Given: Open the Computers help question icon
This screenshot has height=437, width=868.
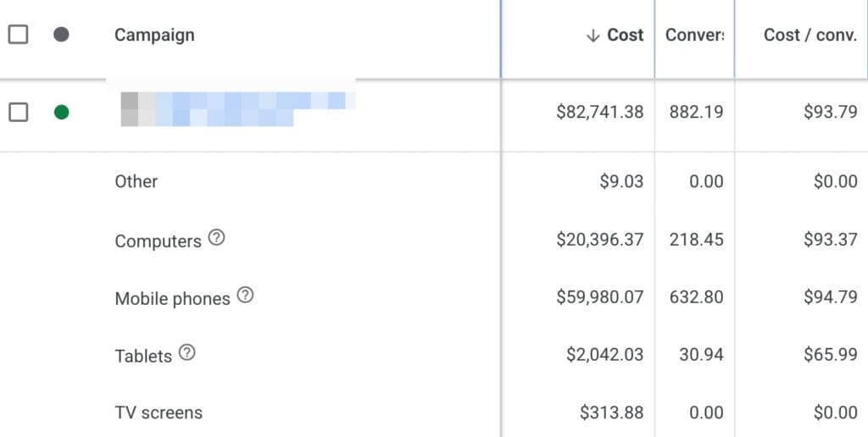Looking at the screenshot, I should click(x=216, y=238).
